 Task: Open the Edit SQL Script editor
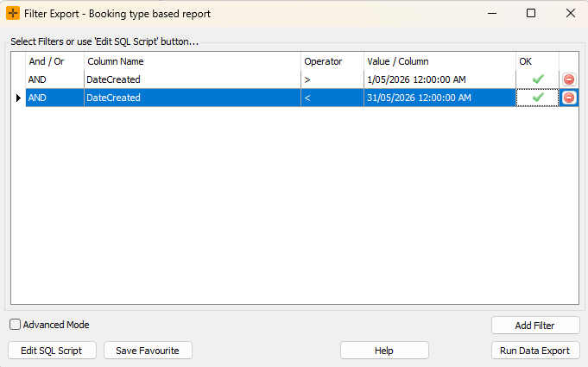point(52,351)
